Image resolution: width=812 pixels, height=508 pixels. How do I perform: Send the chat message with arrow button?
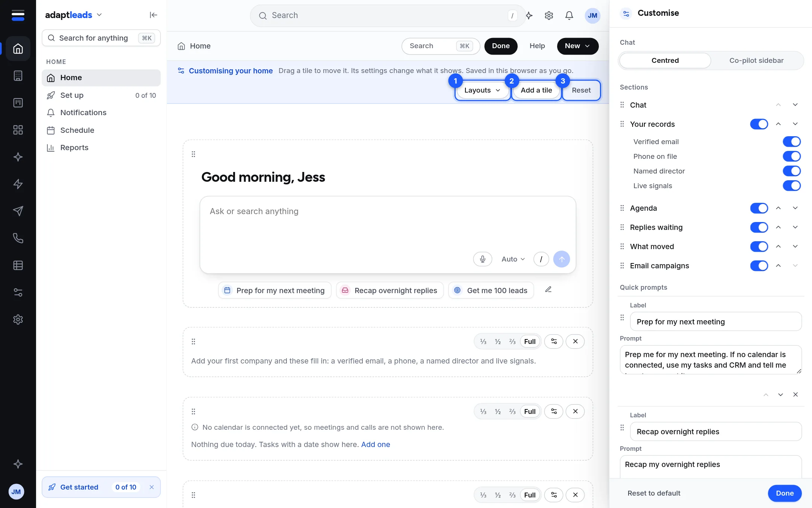point(562,259)
